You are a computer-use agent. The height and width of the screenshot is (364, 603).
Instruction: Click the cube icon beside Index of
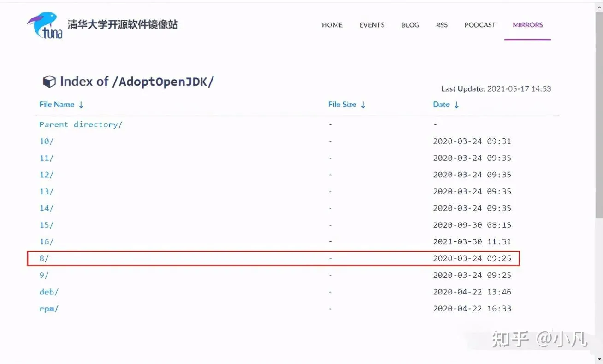click(x=49, y=82)
